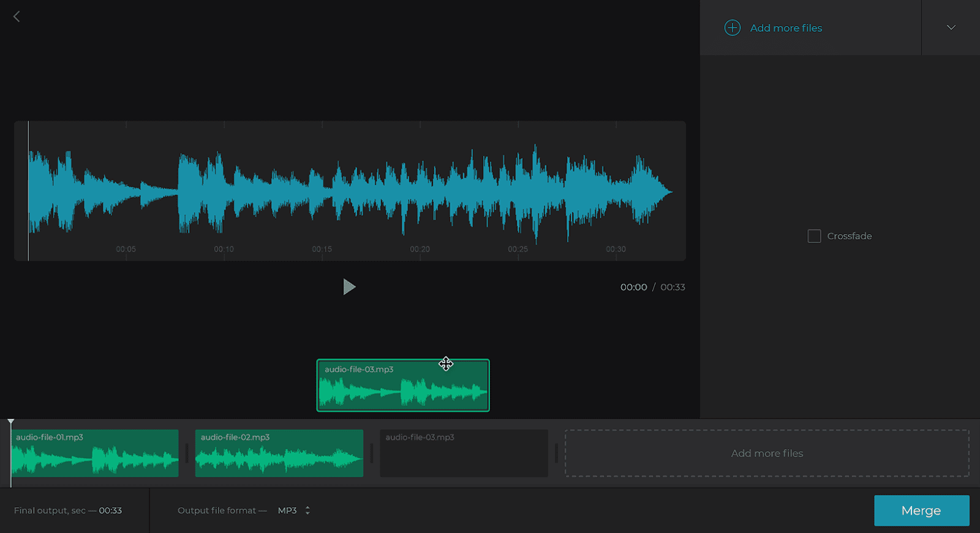Image resolution: width=980 pixels, height=533 pixels.
Task: Click the empty audio-file-03.mp3 placeholder slot
Action: tap(464, 453)
